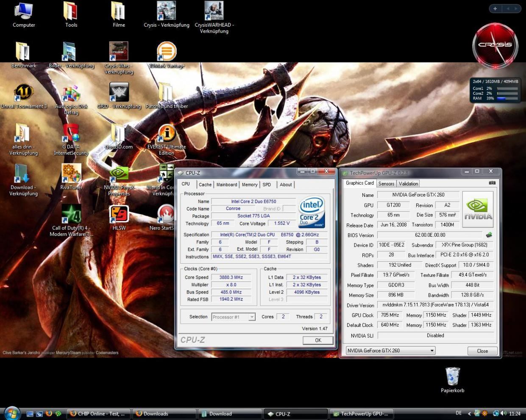This screenshot has width=526, height=420.
Task: Click BIOS save chip icon in GPU-Z
Action: click(x=489, y=235)
